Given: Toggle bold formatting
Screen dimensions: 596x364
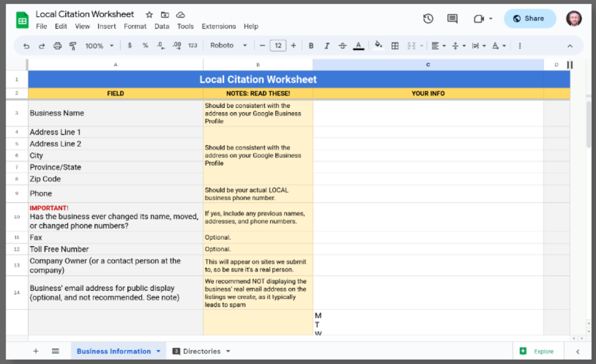Looking at the screenshot, I should 311,46.
